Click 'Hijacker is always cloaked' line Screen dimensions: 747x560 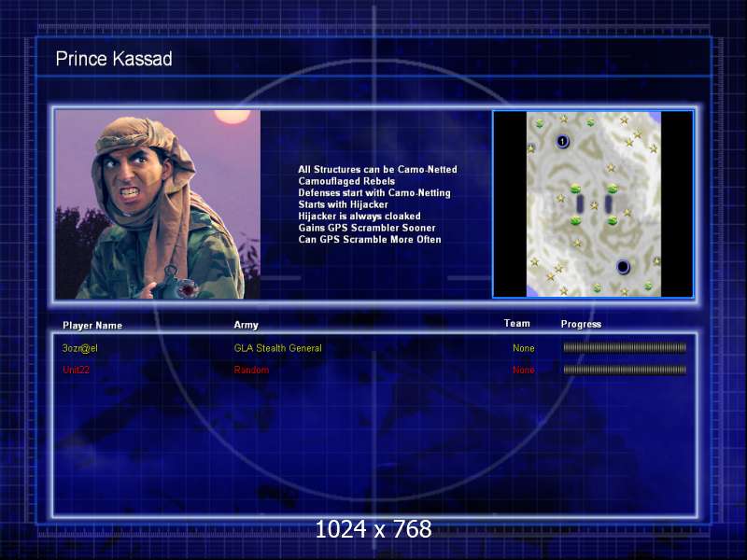coord(359,217)
